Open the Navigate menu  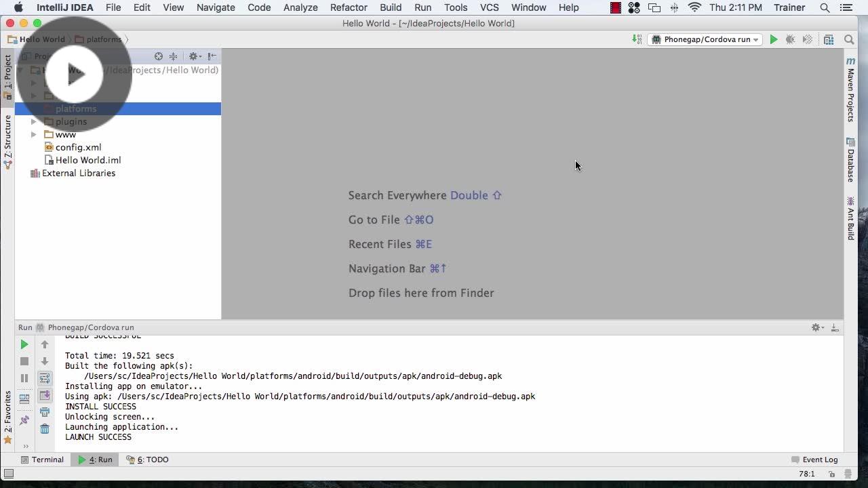click(x=215, y=7)
